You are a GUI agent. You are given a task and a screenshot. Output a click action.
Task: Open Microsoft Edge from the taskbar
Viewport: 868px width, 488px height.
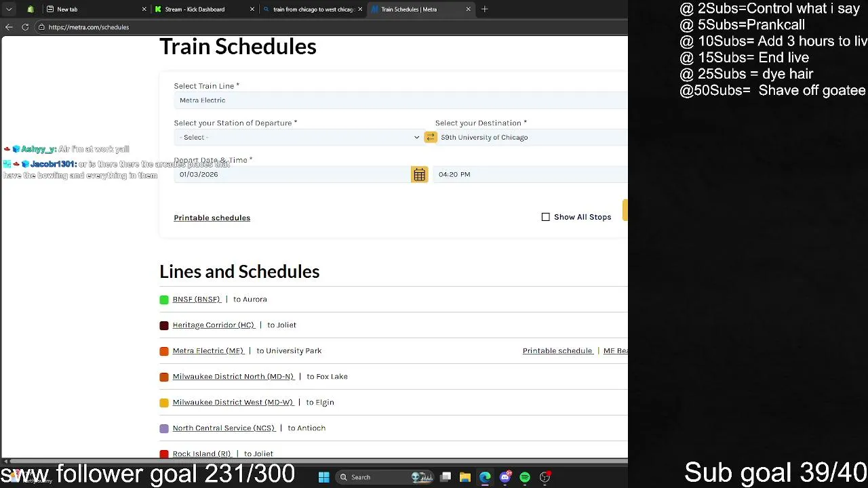pos(485,477)
